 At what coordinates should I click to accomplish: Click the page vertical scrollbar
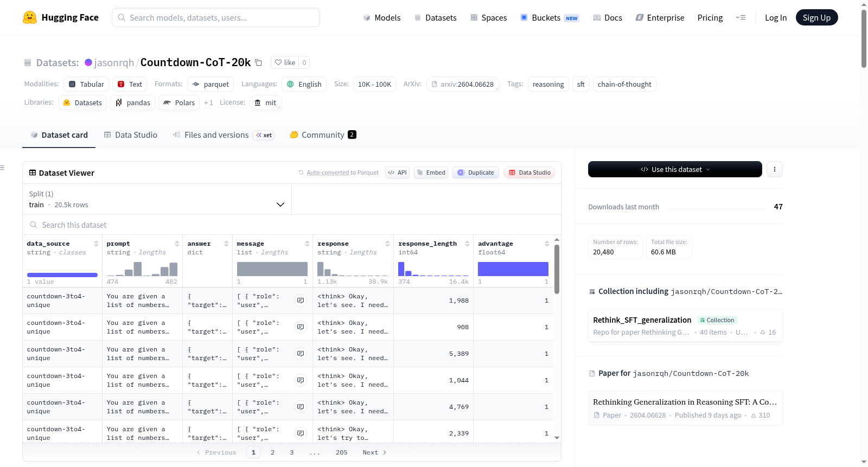864,38
